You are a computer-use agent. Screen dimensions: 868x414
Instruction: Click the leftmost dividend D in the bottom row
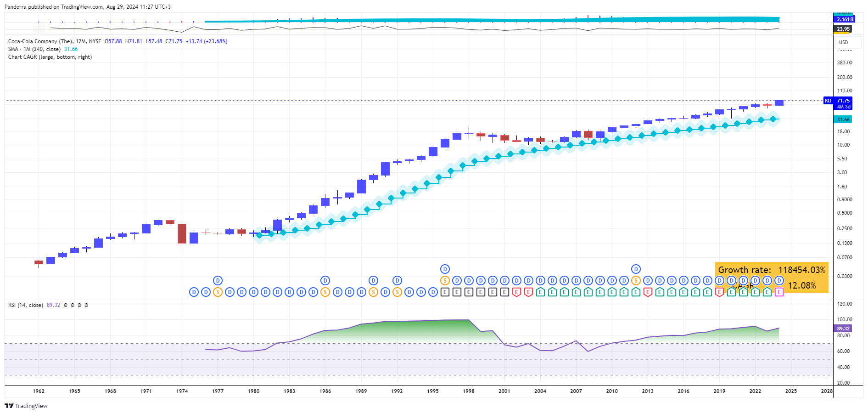tap(194, 292)
